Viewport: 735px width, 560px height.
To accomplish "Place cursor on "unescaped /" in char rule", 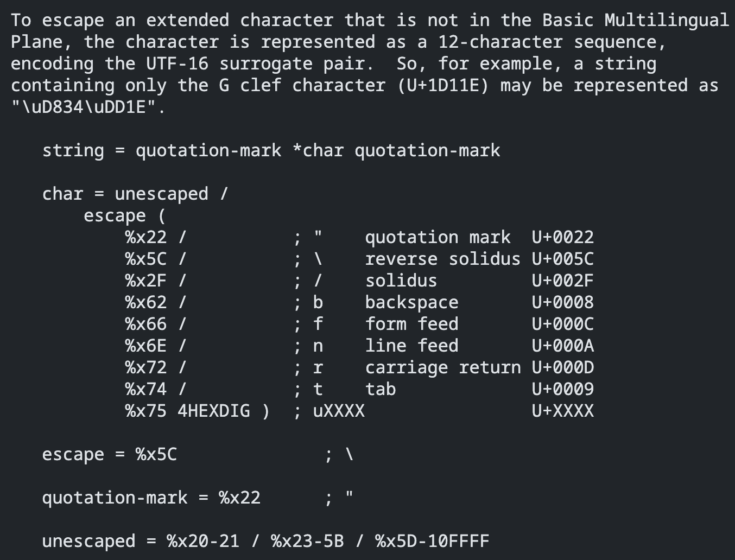I will tap(171, 194).
